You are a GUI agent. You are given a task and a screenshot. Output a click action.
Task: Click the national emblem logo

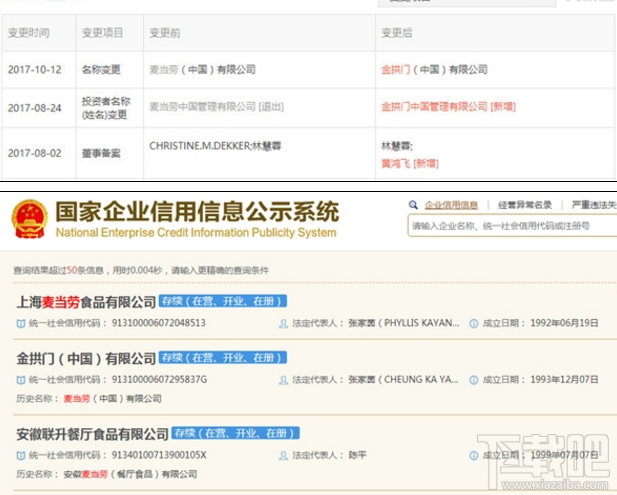tap(30, 219)
